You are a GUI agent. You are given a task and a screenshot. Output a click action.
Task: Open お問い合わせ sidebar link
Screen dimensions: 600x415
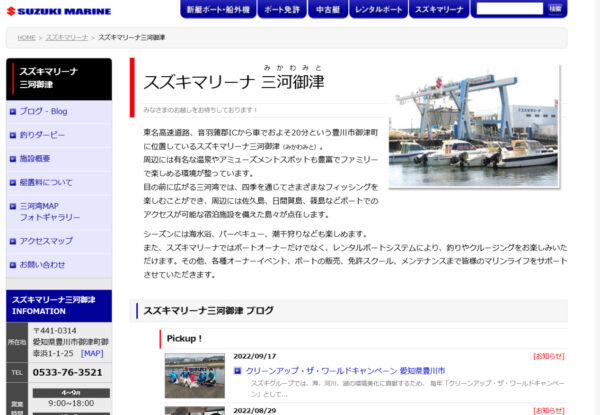point(42,265)
